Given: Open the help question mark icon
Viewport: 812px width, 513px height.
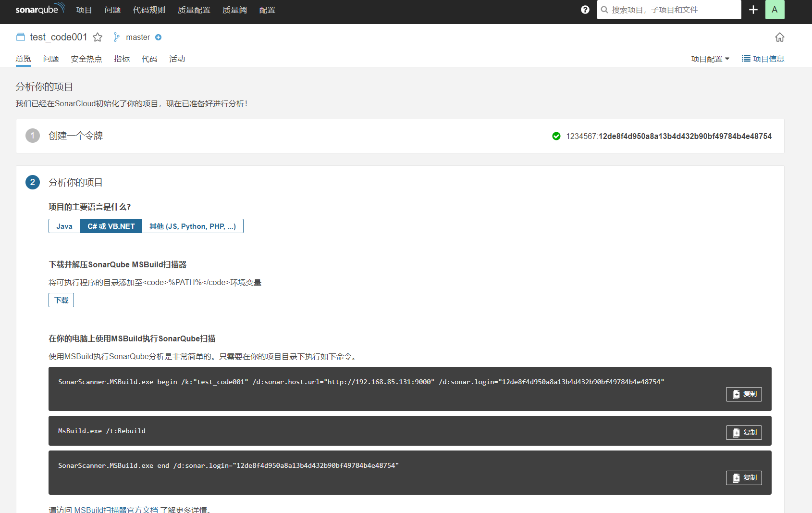Looking at the screenshot, I should pyautogui.click(x=585, y=10).
